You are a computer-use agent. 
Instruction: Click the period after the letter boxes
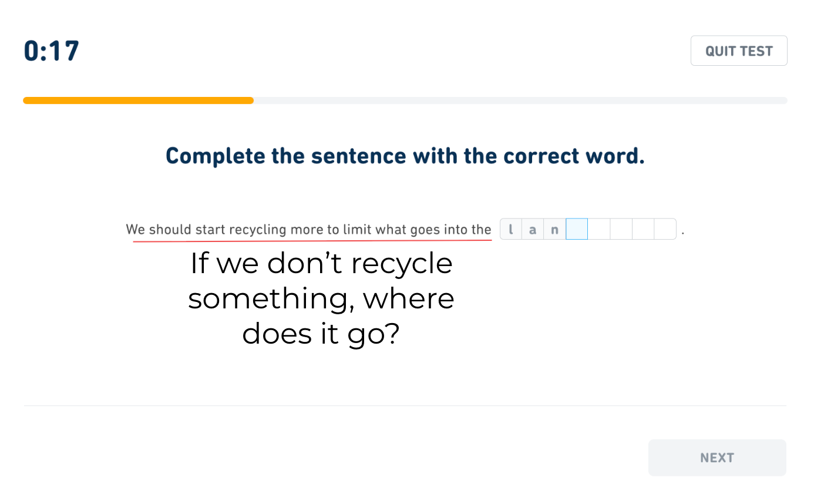coord(683,233)
